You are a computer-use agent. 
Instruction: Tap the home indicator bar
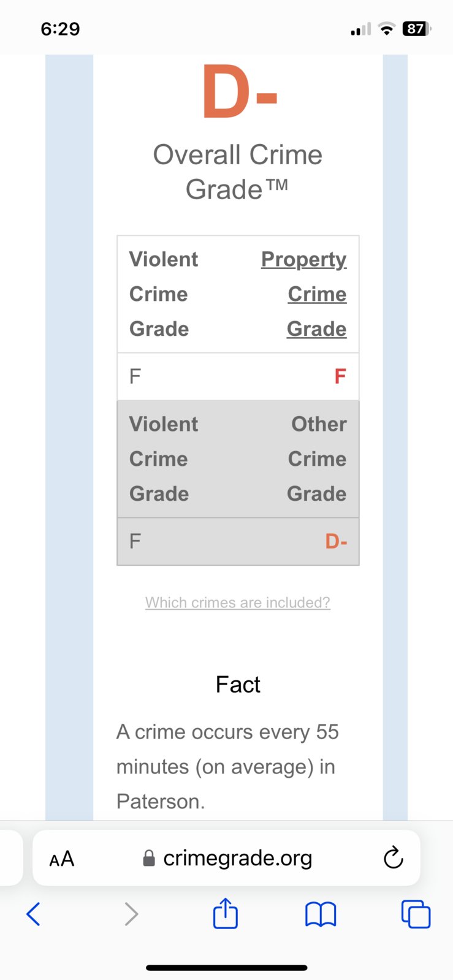pos(226,968)
